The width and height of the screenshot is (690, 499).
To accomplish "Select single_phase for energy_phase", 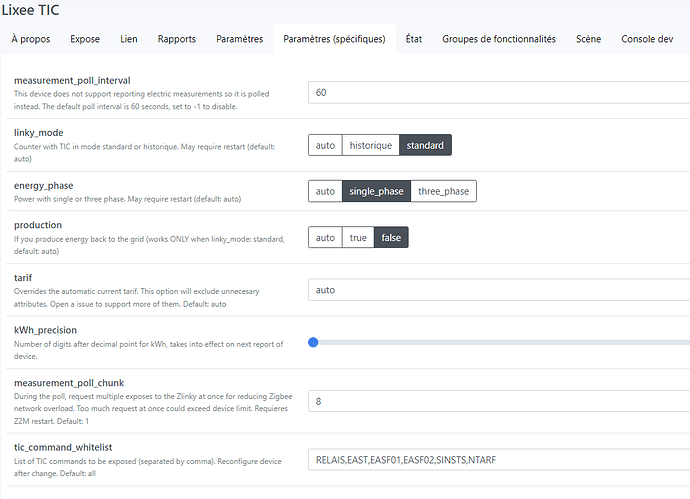I will (x=375, y=191).
